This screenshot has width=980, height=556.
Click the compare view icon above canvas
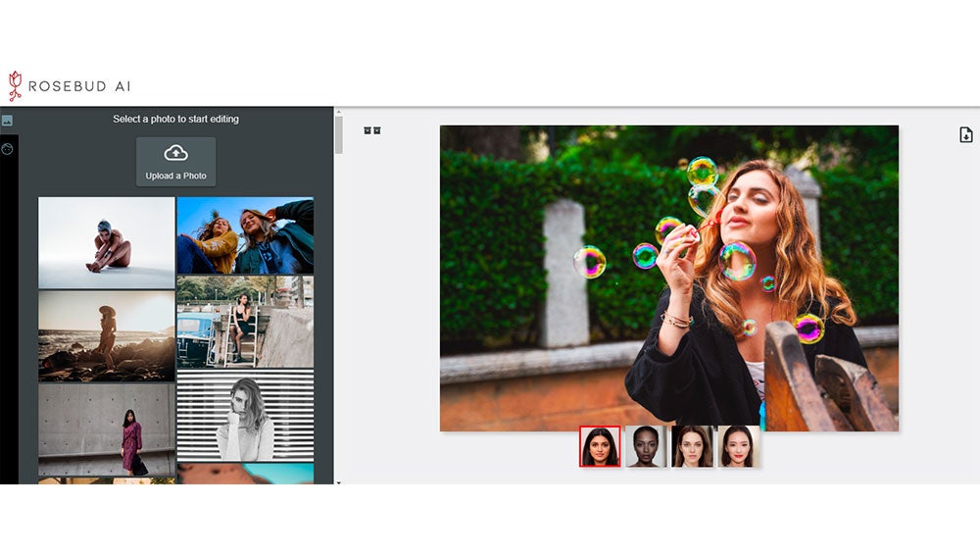372,130
